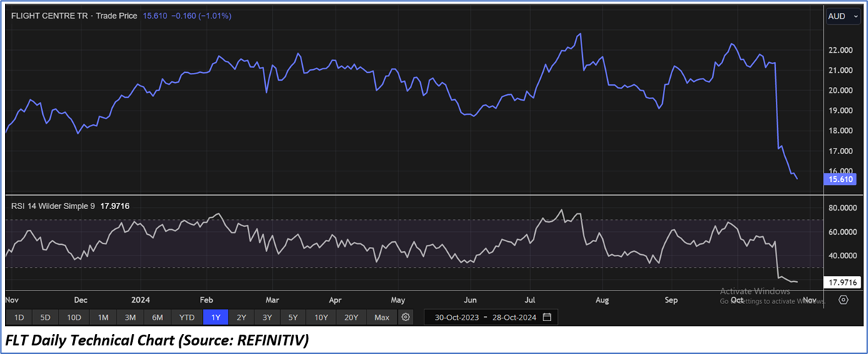
Task: Pick the 5Y time range
Action: [292, 317]
